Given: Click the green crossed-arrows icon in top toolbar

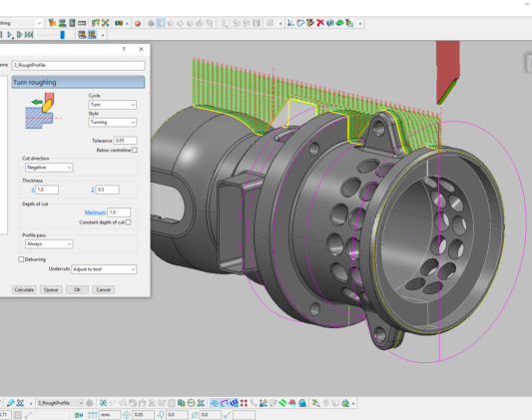Looking at the screenshot, I should click(106, 23).
